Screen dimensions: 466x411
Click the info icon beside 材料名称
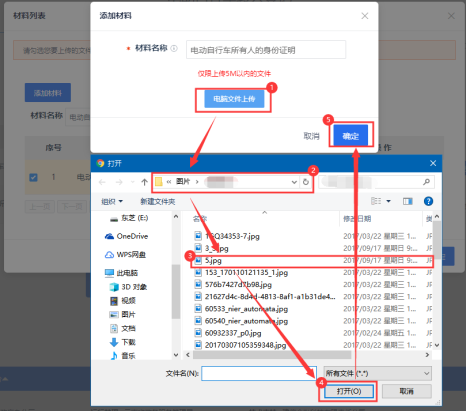click(174, 48)
